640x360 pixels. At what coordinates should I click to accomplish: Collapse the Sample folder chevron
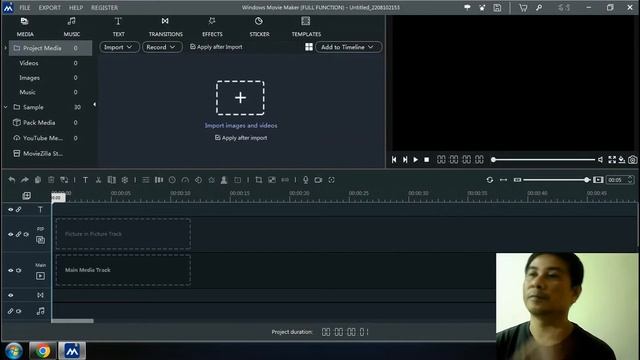point(5,107)
